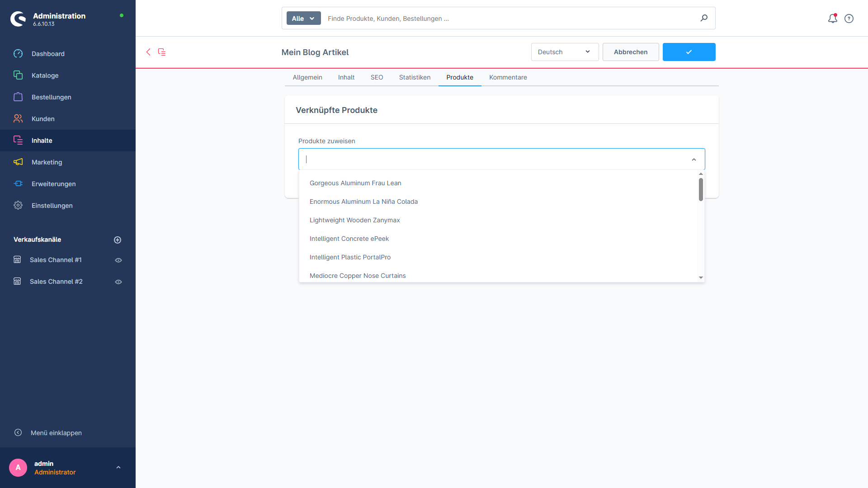Open the Bestellungen shopping bag icon

18,97
